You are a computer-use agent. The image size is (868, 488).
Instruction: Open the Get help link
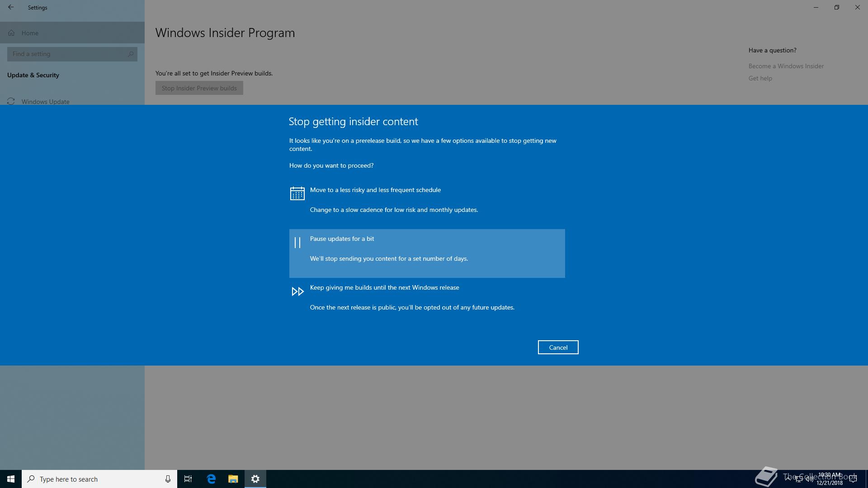coord(760,78)
